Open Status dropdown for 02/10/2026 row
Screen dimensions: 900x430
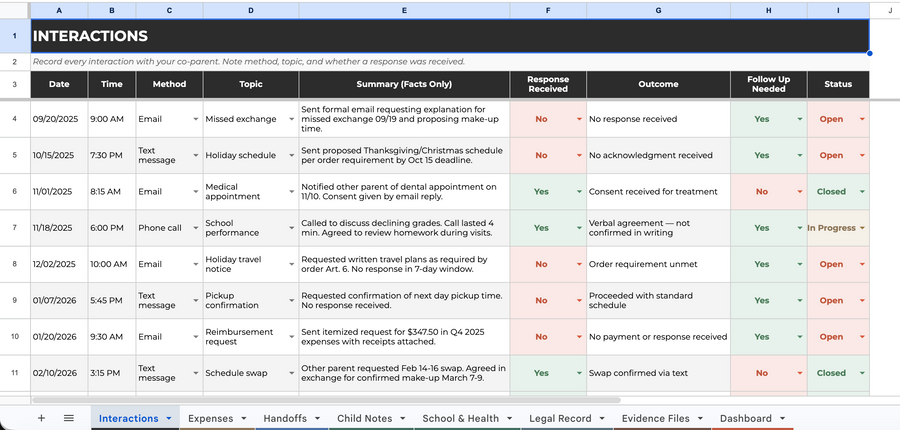coord(862,373)
